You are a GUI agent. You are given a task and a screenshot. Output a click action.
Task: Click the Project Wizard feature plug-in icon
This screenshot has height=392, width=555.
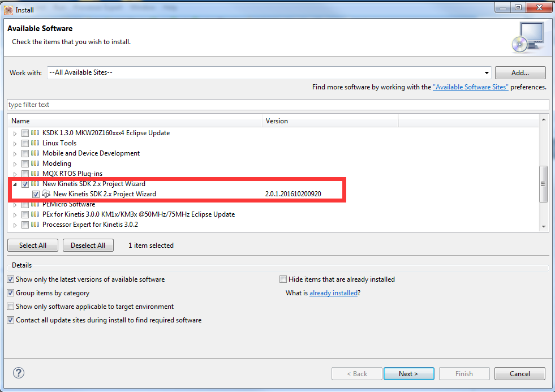tap(46, 194)
